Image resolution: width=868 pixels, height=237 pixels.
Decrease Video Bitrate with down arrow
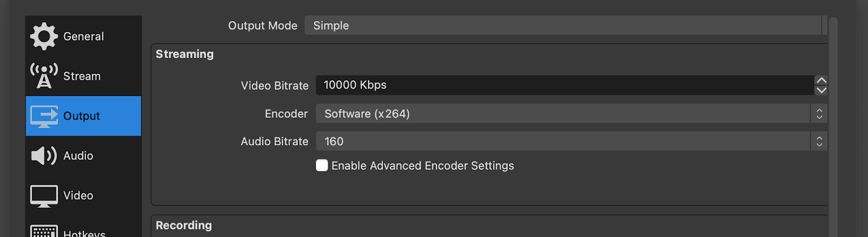821,90
